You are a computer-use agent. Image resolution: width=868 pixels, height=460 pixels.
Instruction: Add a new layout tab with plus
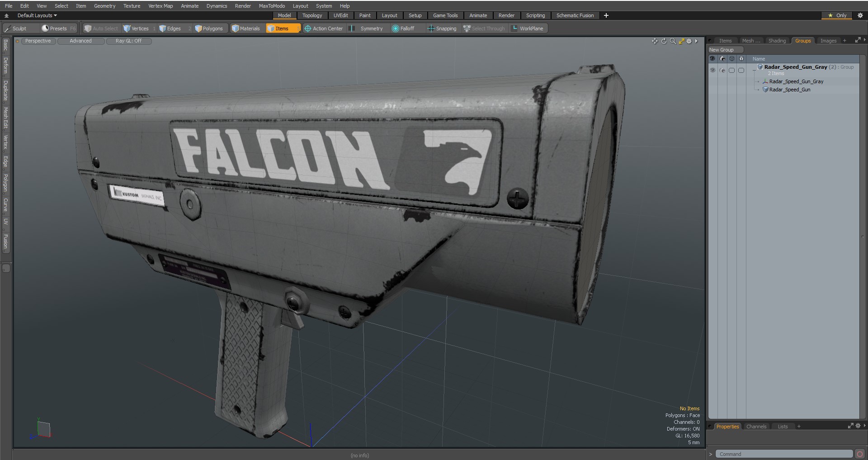[606, 15]
